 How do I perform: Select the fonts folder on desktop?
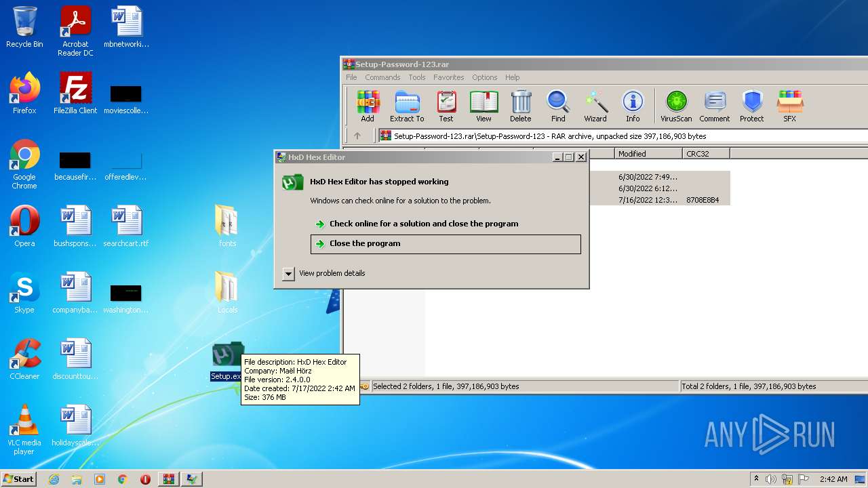click(x=227, y=226)
